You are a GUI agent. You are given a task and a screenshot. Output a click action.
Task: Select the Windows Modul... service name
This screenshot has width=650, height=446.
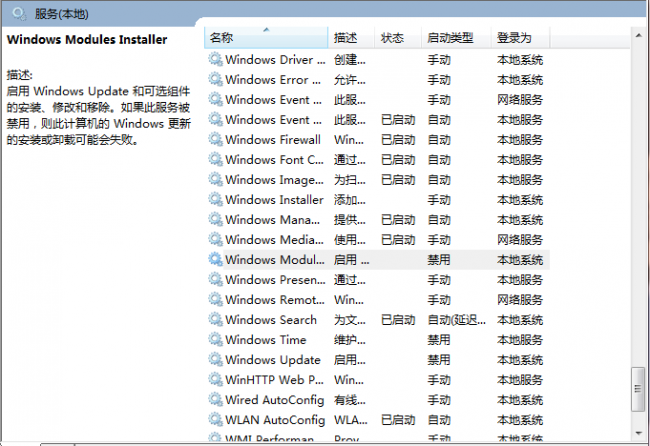tap(275, 260)
